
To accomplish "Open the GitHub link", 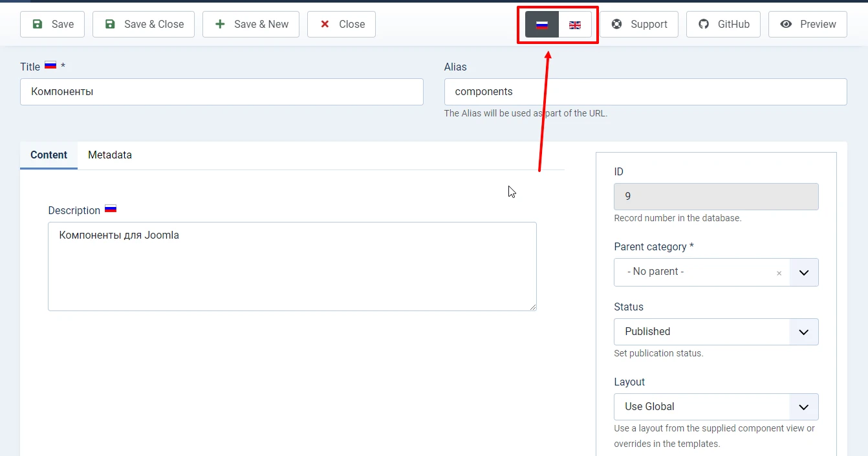I will pos(723,24).
